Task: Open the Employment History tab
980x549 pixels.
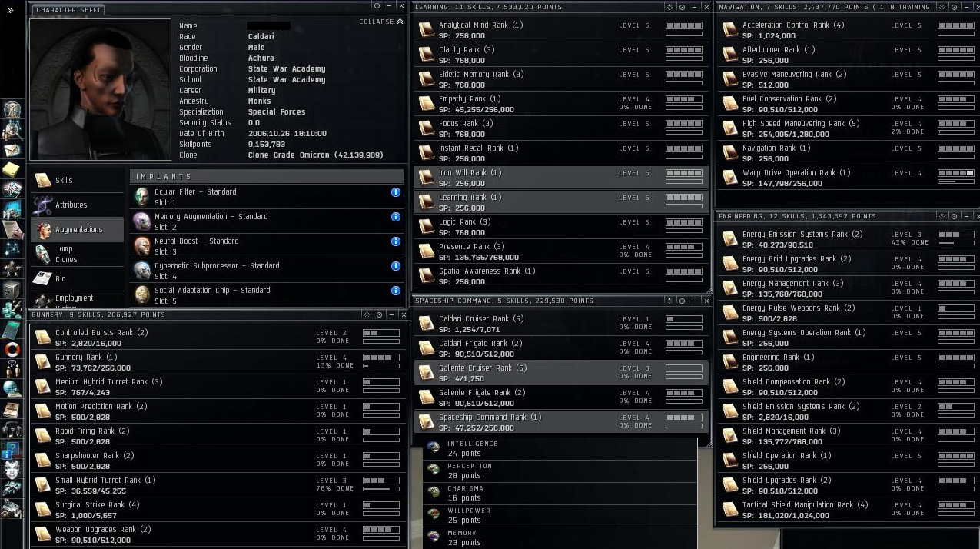Action: coord(77,300)
